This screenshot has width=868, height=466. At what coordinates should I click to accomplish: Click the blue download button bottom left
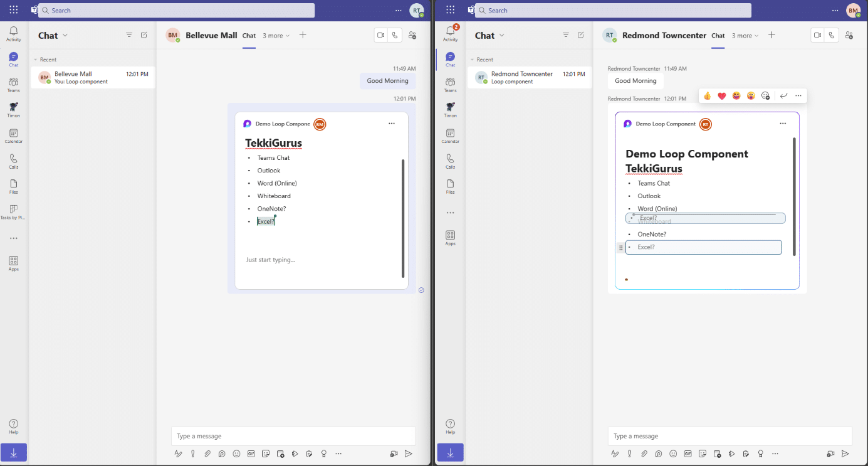point(13,452)
